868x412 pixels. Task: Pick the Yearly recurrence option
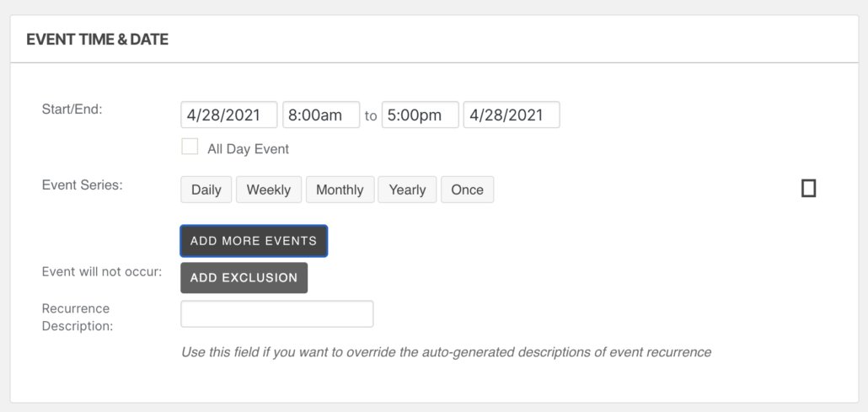coord(407,190)
